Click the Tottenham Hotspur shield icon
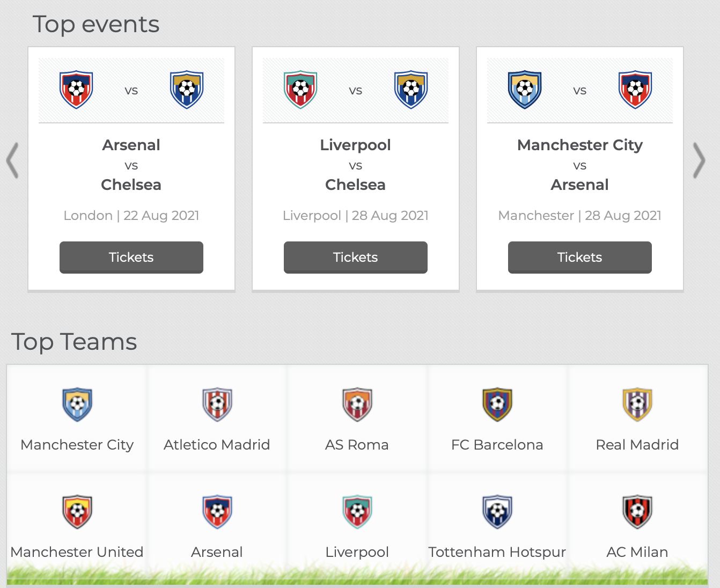Image resolution: width=720 pixels, height=588 pixels. point(497,512)
